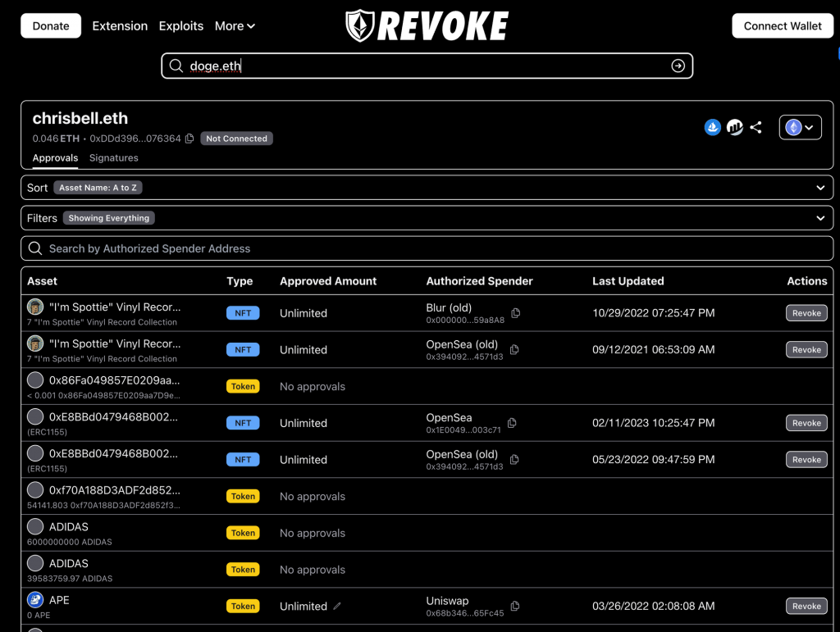
Task: Copy OpenSea (old) address dated 05/23/2022
Action: (514, 459)
